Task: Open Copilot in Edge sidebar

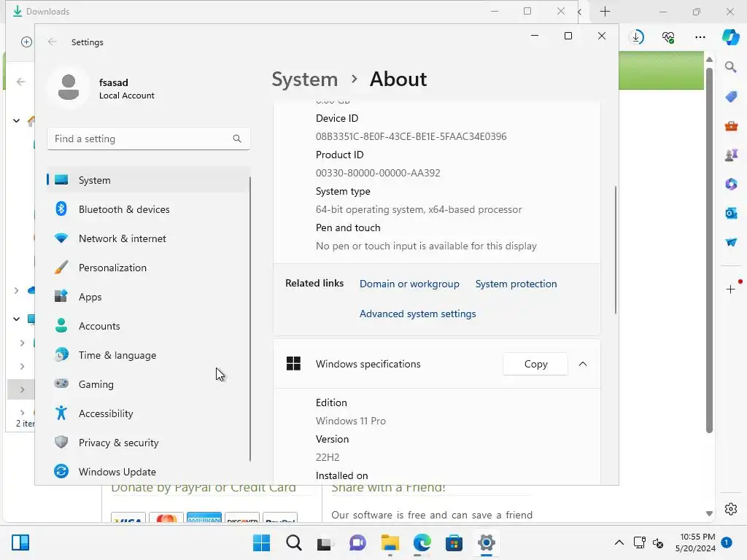Action: click(x=730, y=36)
